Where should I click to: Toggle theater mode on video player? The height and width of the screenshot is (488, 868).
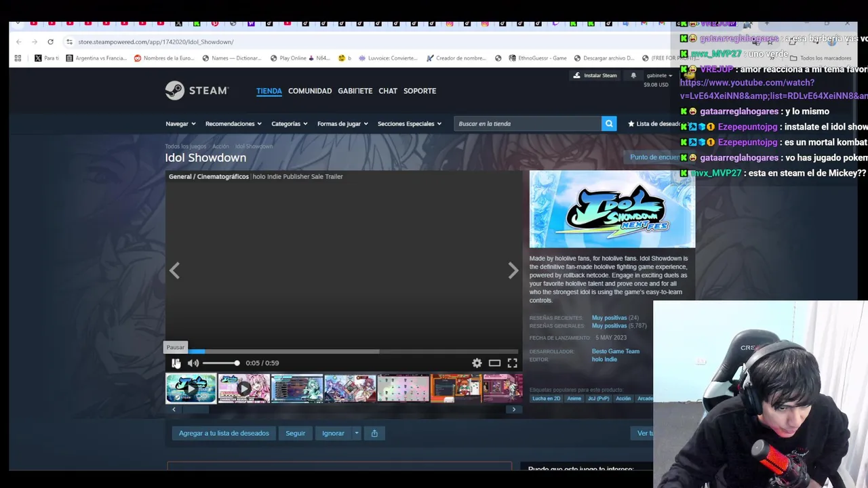click(494, 363)
